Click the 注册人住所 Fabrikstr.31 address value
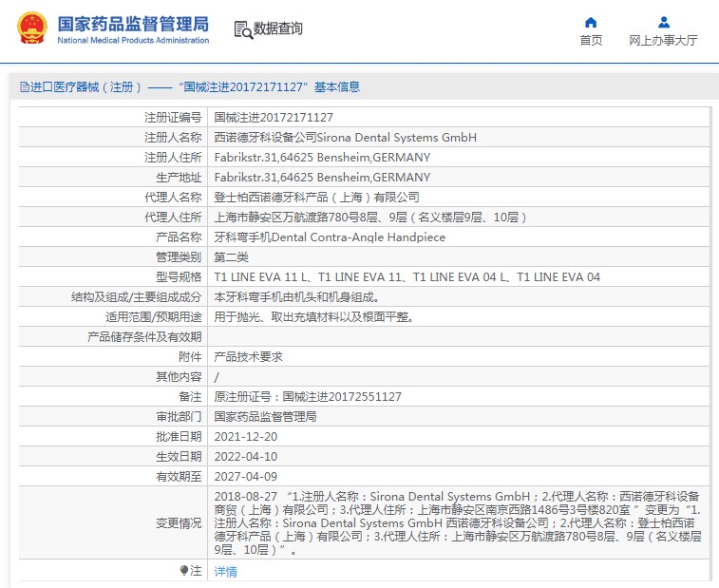The width and height of the screenshot is (719, 588). click(x=322, y=158)
